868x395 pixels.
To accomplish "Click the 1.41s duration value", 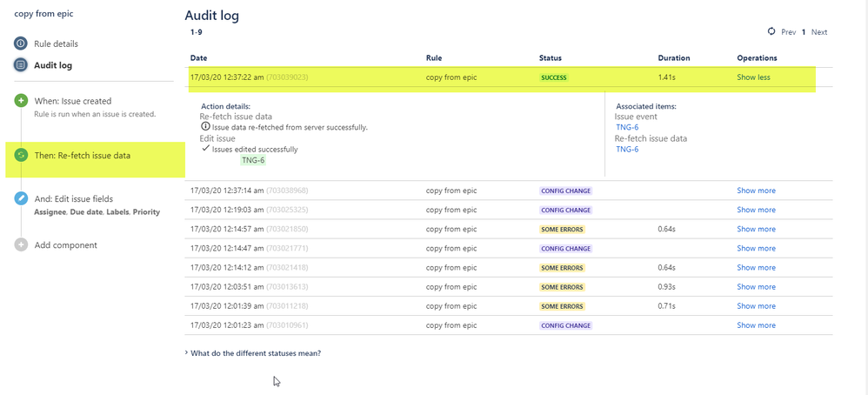I will click(666, 77).
